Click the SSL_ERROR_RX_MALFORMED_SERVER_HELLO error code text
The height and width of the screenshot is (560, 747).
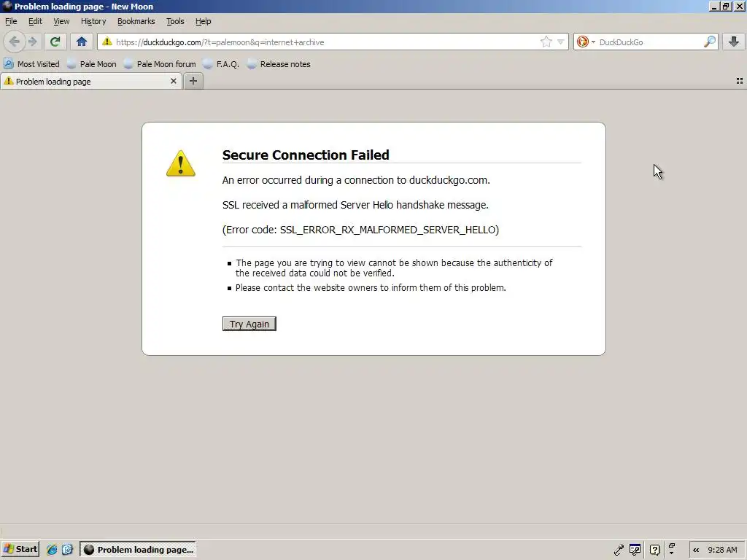pos(388,230)
